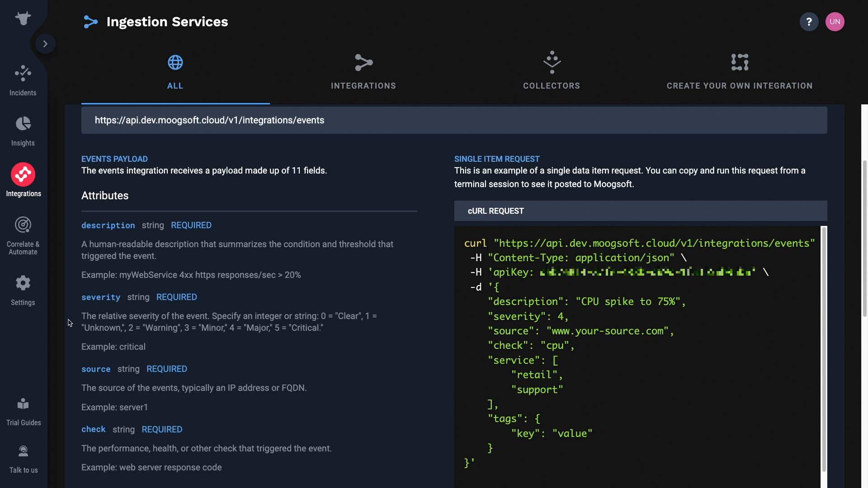Switch to the ALL tab label
Viewport: 868px width, 488px height.
(175, 86)
